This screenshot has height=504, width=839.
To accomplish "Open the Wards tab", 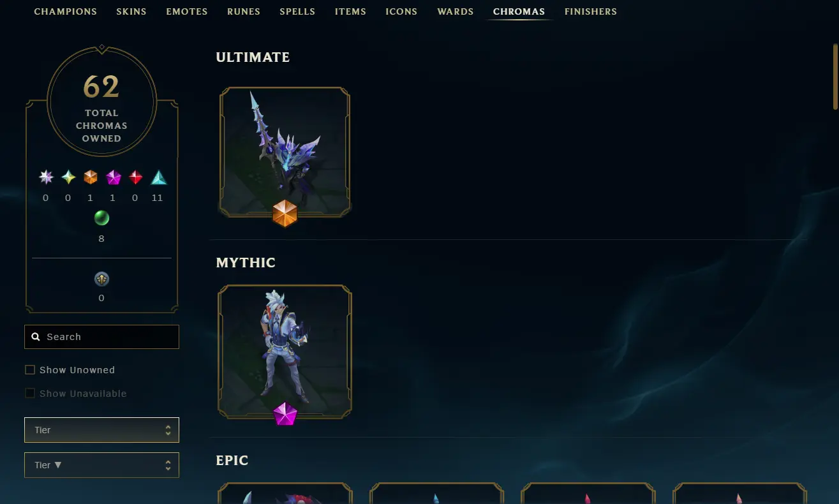I will (456, 11).
